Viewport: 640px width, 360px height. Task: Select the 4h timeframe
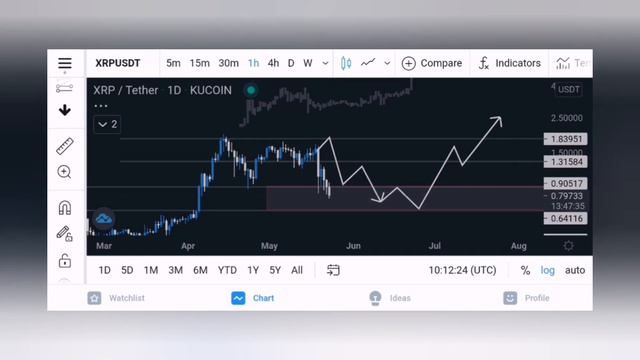273,63
